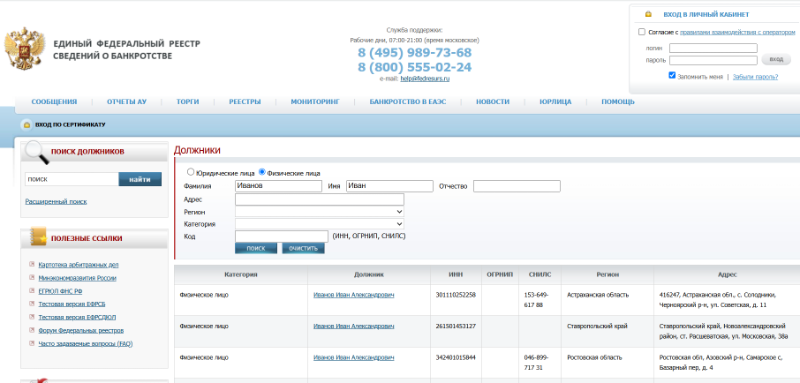The height and width of the screenshot is (383, 800).
Task: Click the поиск button under the form
Action: coord(256,248)
